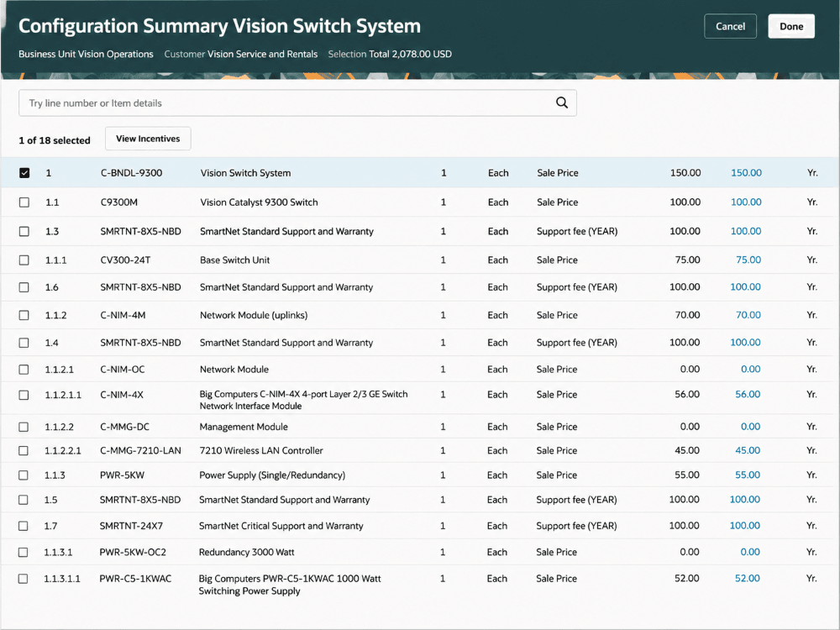
Task: Select the line 1.7 SMRTNT-24X7 checkbox
Action: point(24,526)
